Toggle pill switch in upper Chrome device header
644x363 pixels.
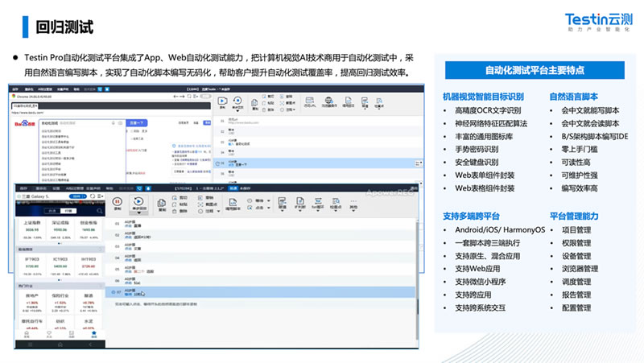pos(205,96)
